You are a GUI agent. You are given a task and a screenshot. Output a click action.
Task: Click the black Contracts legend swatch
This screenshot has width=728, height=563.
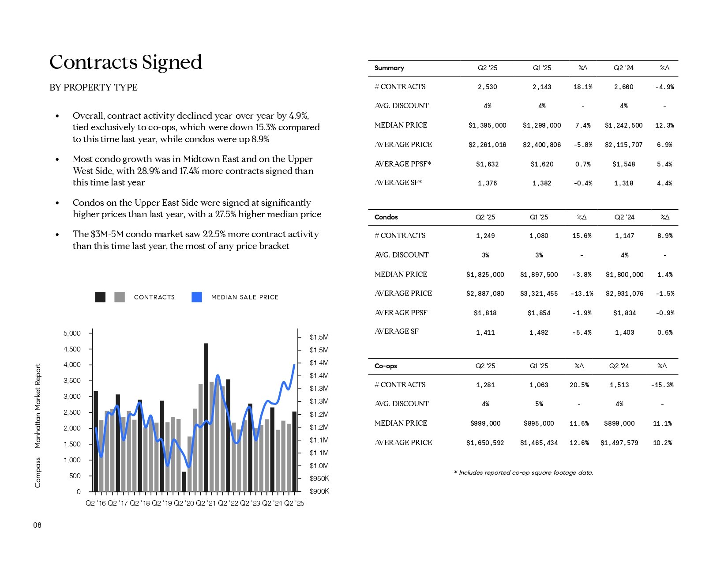pyautogui.click(x=100, y=297)
